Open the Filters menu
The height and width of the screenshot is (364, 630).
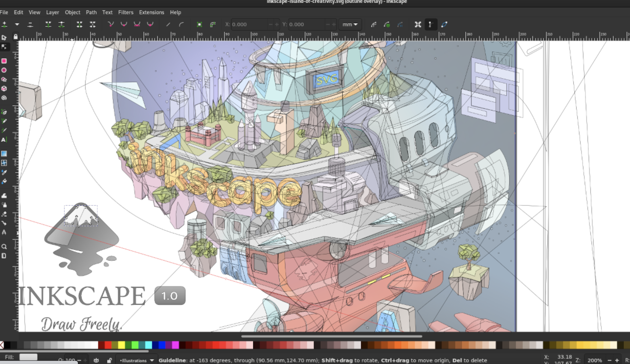126,12
